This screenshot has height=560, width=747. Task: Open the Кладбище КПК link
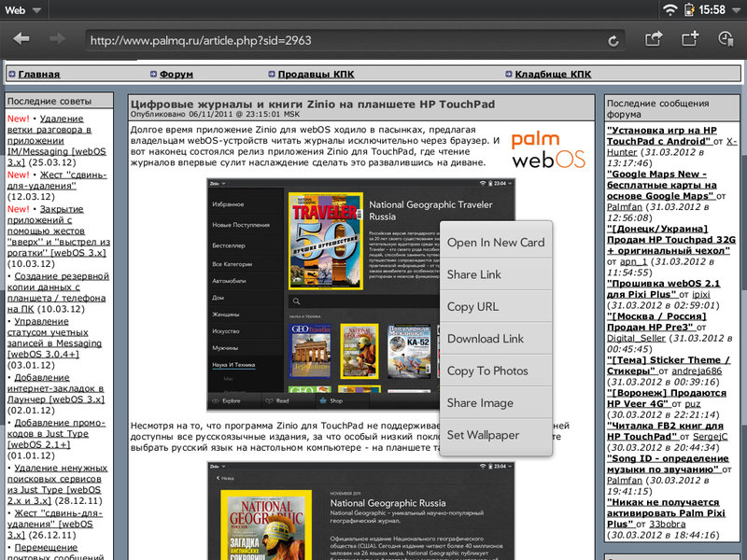(554, 74)
